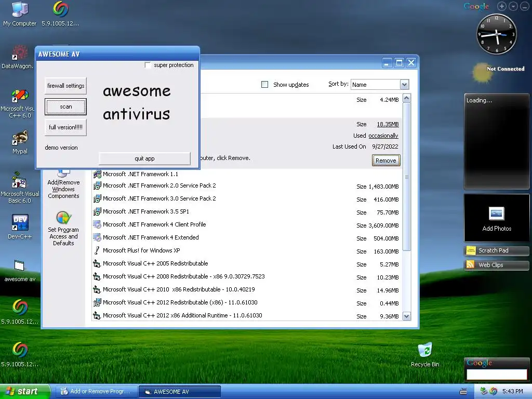Image resolution: width=532 pixels, height=399 pixels.
Task: Click the occasionally usage link
Action: click(383, 136)
